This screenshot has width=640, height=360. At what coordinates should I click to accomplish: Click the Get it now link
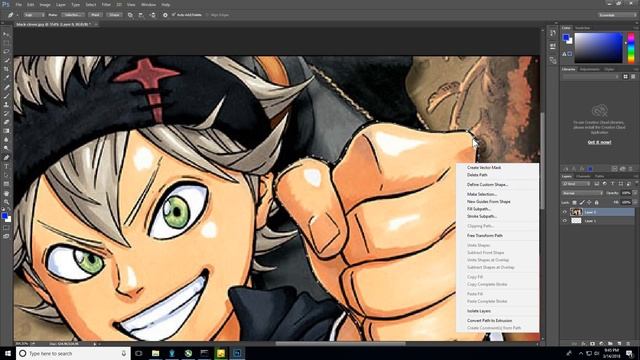(x=599, y=142)
